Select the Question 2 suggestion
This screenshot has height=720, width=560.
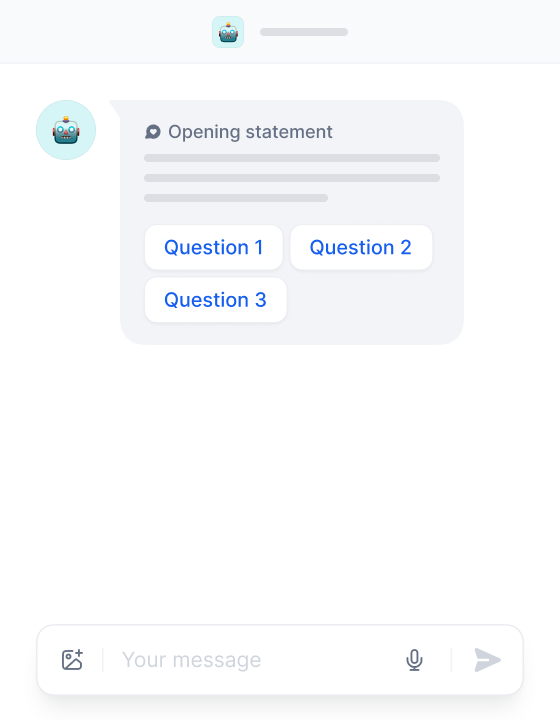point(361,248)
